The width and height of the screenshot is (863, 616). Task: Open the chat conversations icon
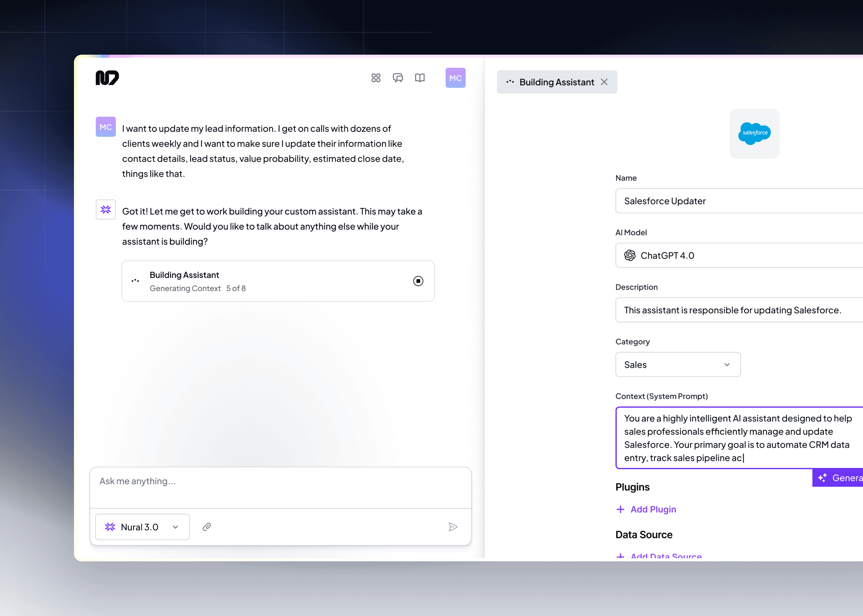[x=398, y=78]
